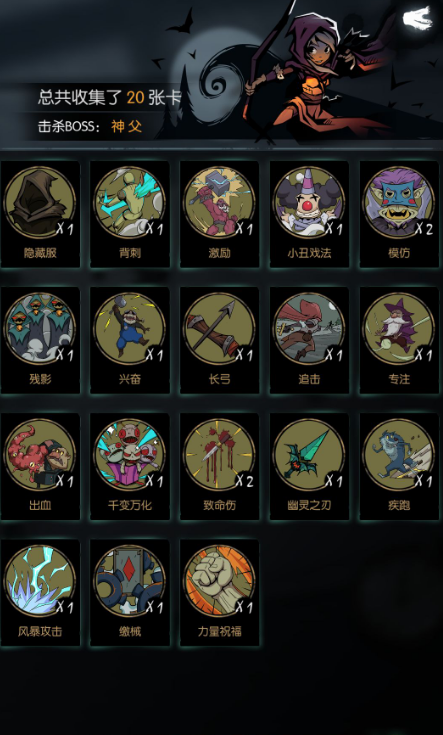Select the 模仿 blue mask card
This screenshot has height=735, width=443.
pyautogui.click(x=399, y=214)
